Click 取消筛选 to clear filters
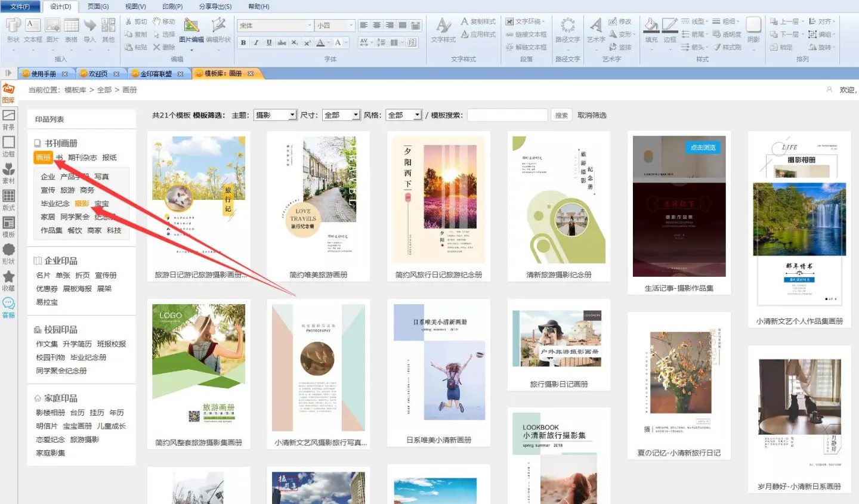This screenshot has width=859, height=504. 592,115
